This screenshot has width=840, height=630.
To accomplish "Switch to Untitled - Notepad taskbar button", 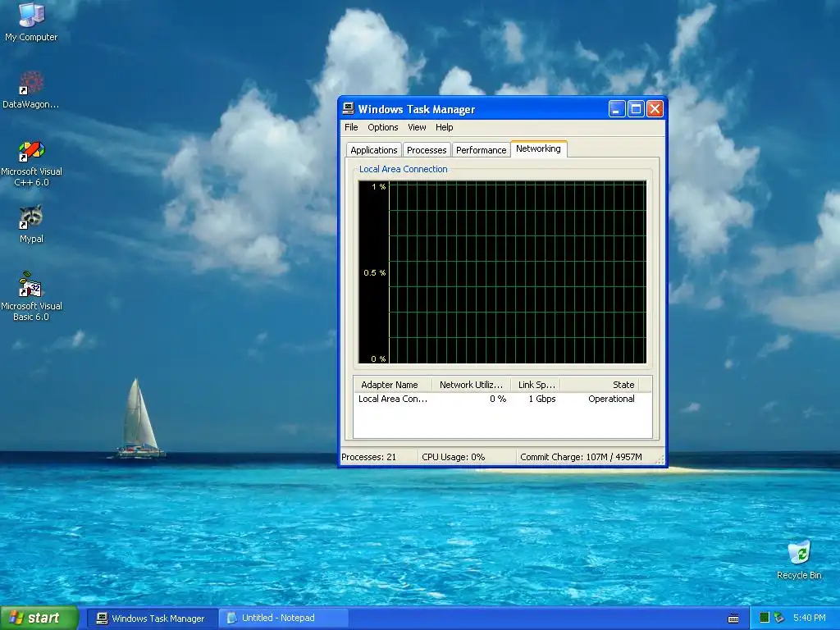I will (283, 619).
